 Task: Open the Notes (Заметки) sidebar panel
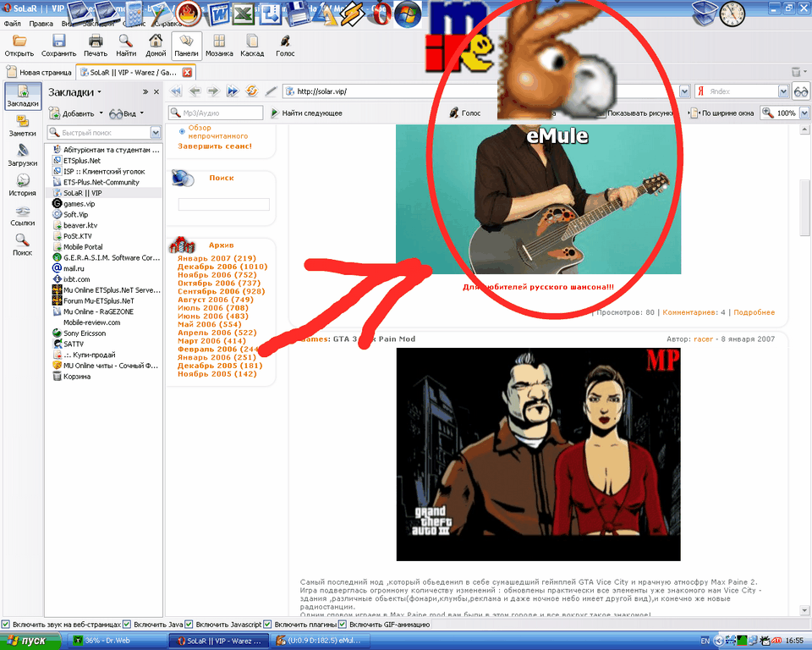[x=23, y=125]
